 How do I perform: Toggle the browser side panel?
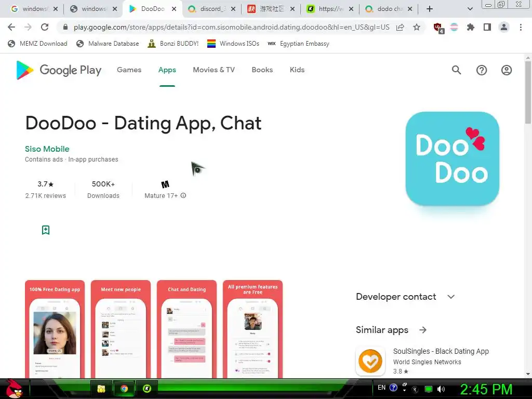(x=487, y=27)
